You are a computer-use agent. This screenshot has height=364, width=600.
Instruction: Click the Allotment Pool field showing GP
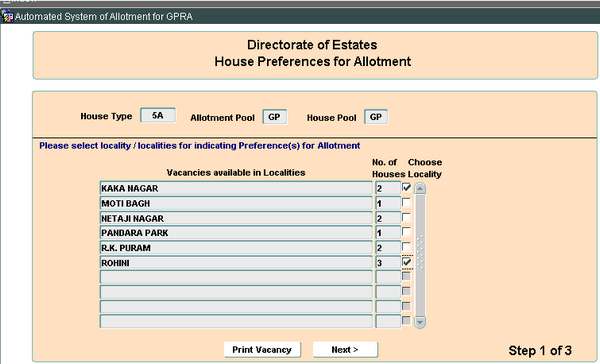point(275,117)
